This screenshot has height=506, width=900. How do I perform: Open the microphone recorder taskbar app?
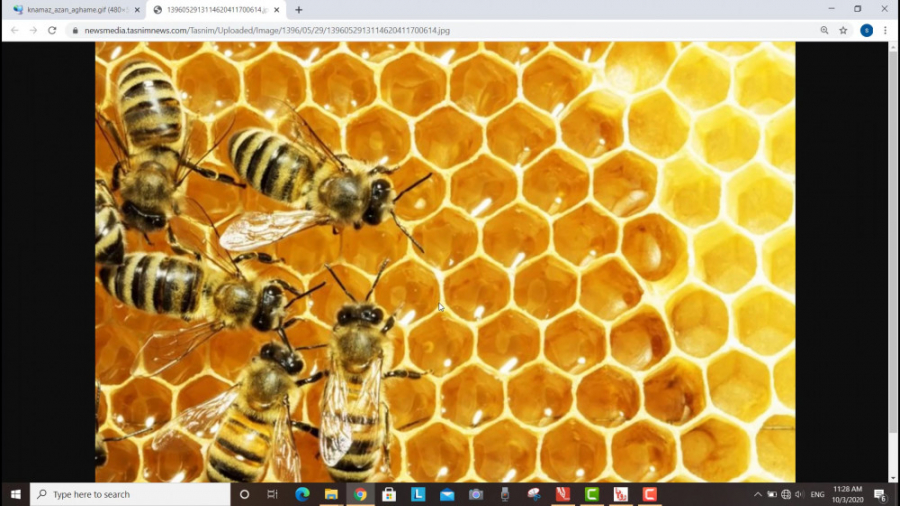[x=505, y=494]
